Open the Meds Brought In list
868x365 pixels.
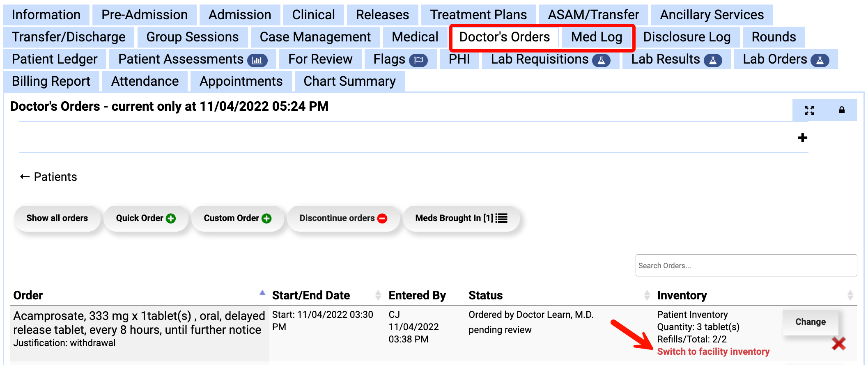coord(461,218)
